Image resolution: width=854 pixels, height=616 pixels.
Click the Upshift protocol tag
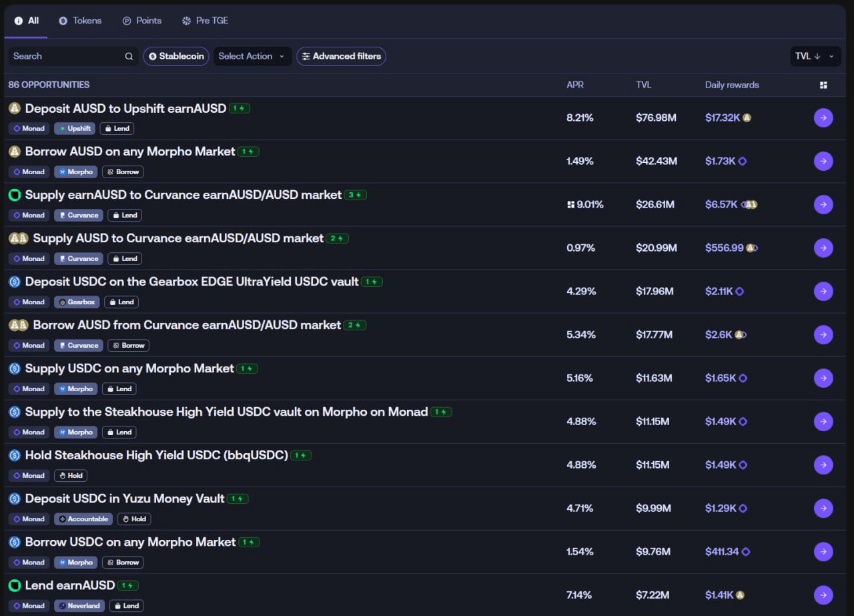75,129
